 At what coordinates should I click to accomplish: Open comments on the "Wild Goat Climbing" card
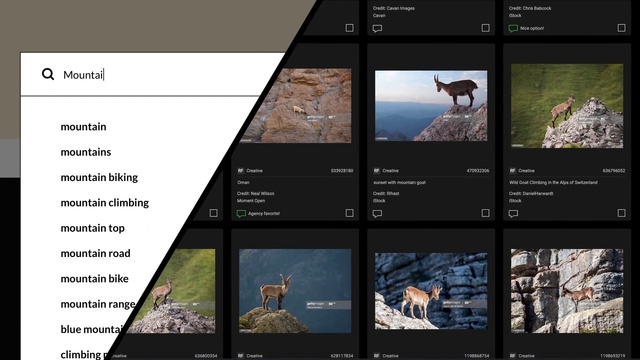(513, 213)
